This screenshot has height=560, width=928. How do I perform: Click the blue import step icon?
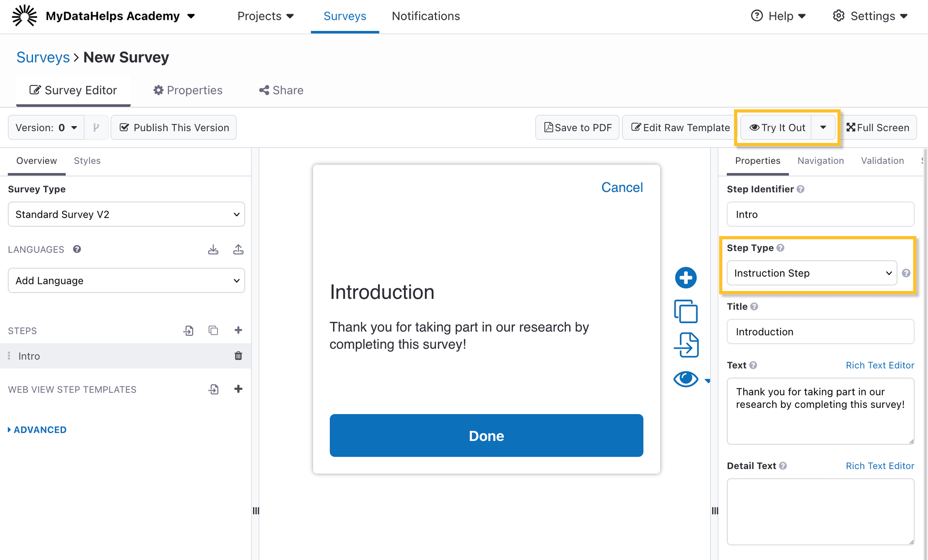(685, 345)
